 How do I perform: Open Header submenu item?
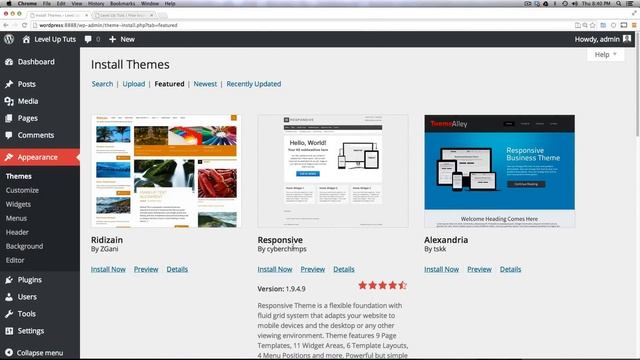pyautogui.click(x=17, y=232)
